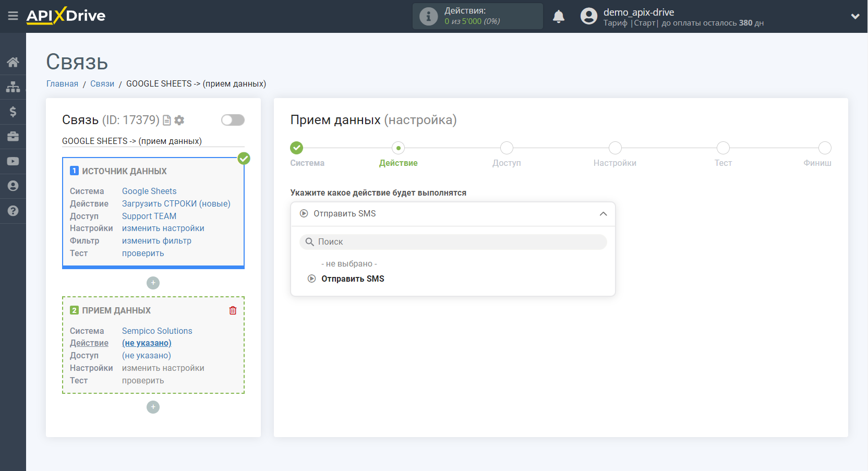Add a block below data reception

tap(153, 407)
